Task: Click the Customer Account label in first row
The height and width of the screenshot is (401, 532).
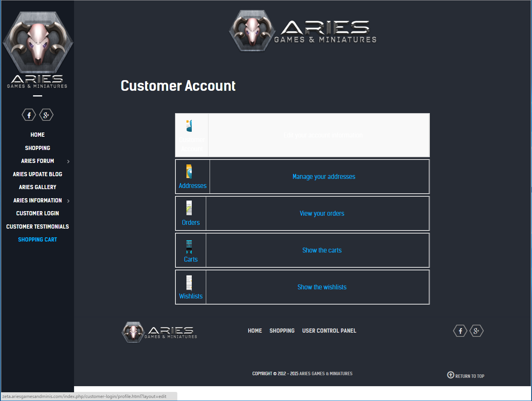Action: coord(192,144)
